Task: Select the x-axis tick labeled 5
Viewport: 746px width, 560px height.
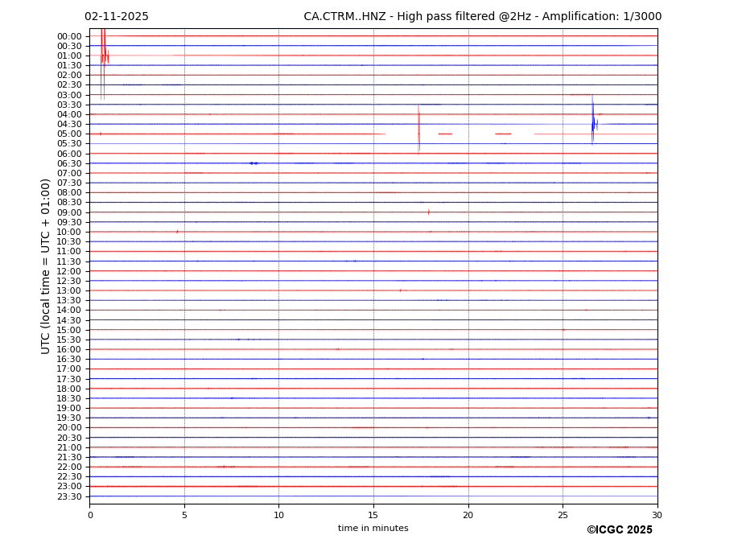Action: [184, 515]
